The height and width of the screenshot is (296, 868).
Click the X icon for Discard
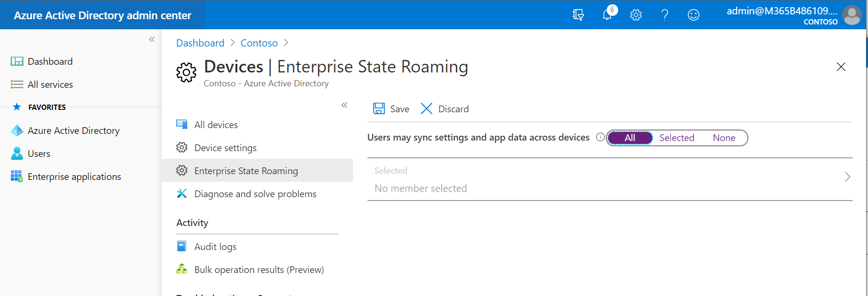coord(427,108)
